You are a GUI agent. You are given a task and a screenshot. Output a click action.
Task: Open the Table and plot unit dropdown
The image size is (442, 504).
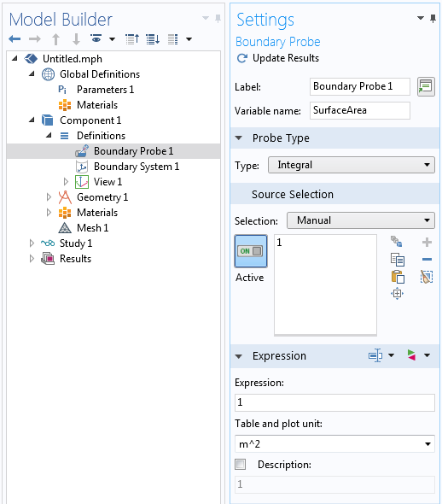click(334, 444)
